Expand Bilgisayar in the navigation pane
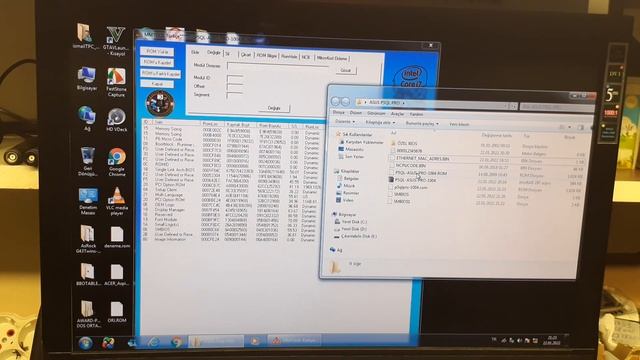This screenshot has height=360, width=640. pos(344,214)
